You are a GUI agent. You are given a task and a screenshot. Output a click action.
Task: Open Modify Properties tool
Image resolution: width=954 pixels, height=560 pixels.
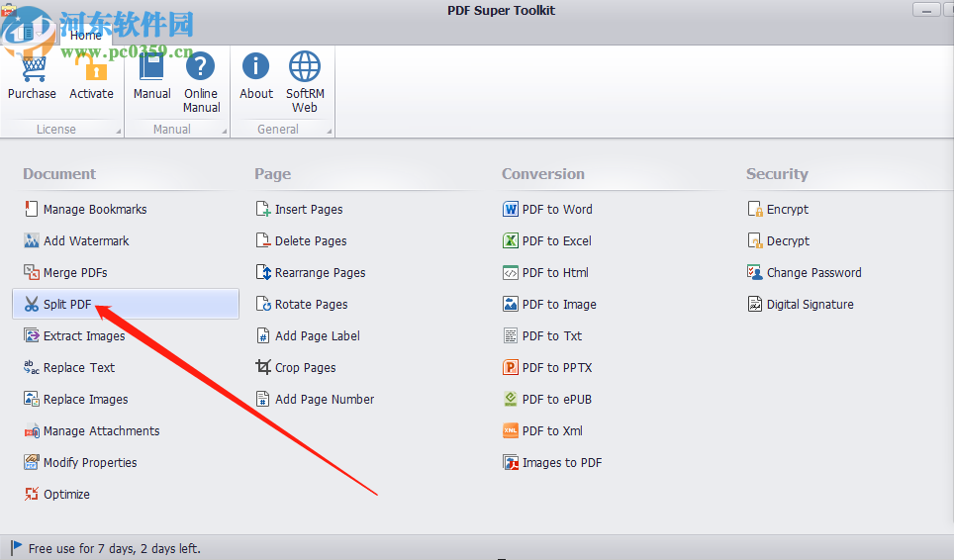[x=80, y=463]
